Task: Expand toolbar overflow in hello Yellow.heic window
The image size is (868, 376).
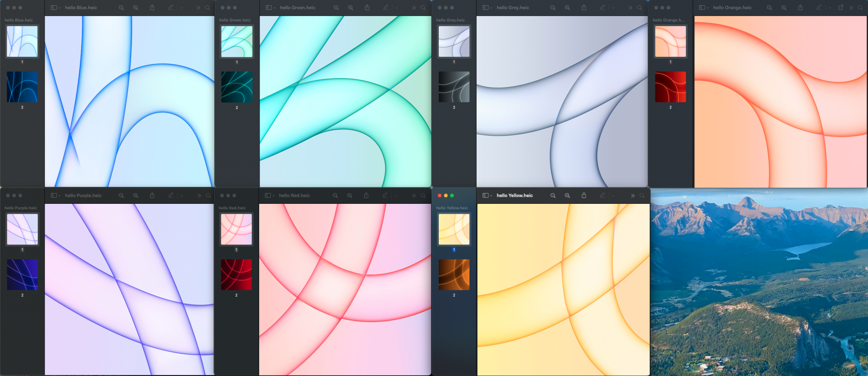Action: point(633,196)
